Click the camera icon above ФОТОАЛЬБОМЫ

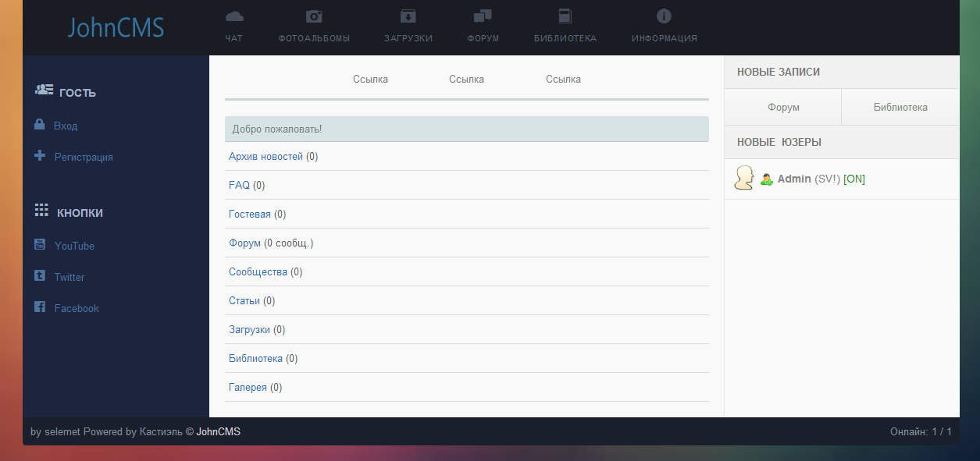pos(314,16)
